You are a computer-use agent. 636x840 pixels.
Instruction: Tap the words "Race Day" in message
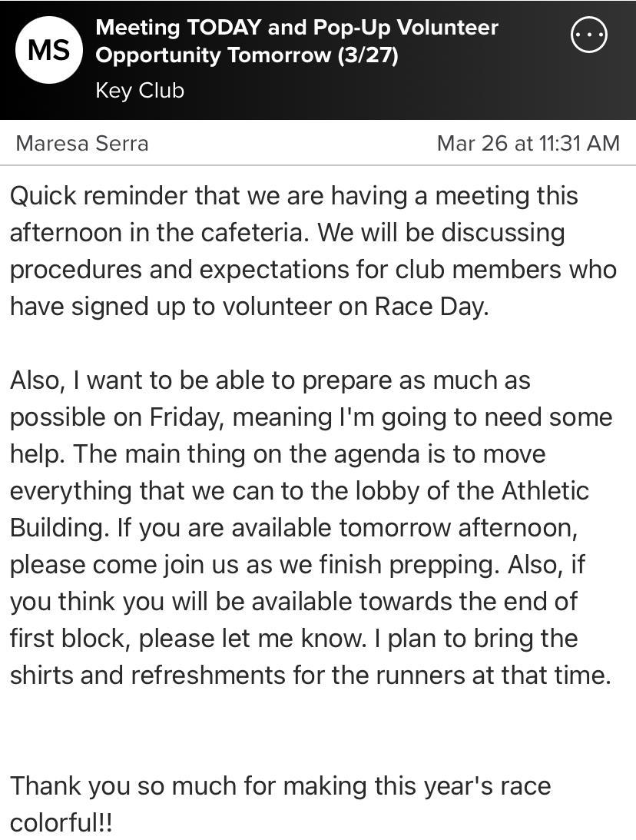429,307
